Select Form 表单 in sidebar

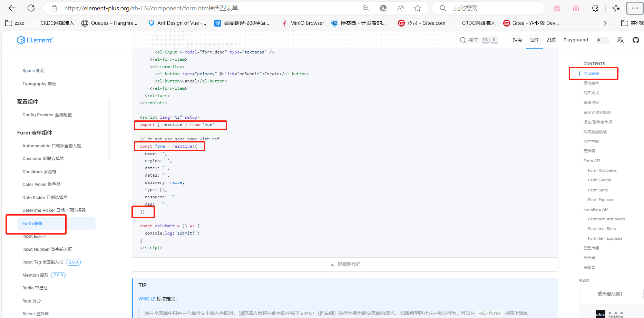(x=56, y=223)
